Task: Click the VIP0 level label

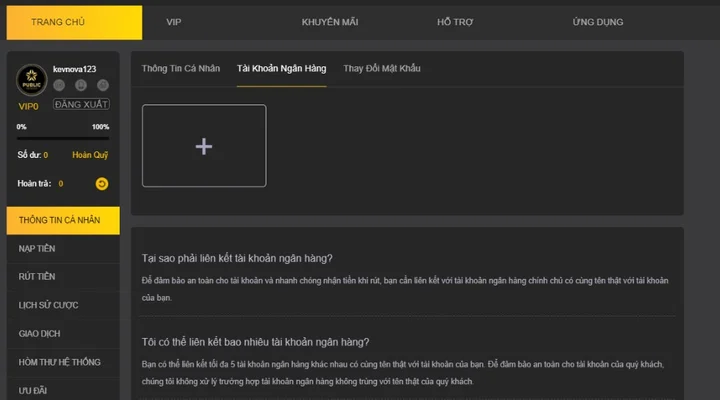Action: [28, 107]
